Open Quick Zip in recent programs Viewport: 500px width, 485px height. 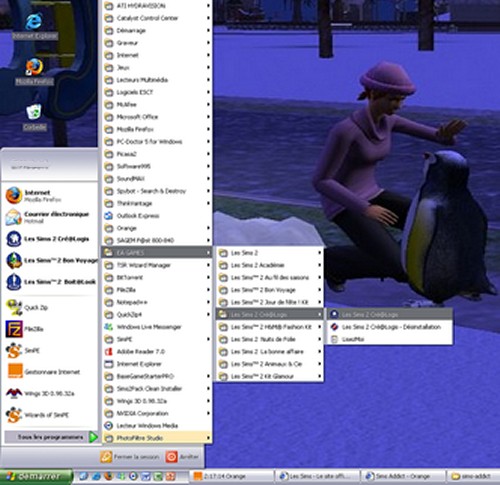pos(50,307)
